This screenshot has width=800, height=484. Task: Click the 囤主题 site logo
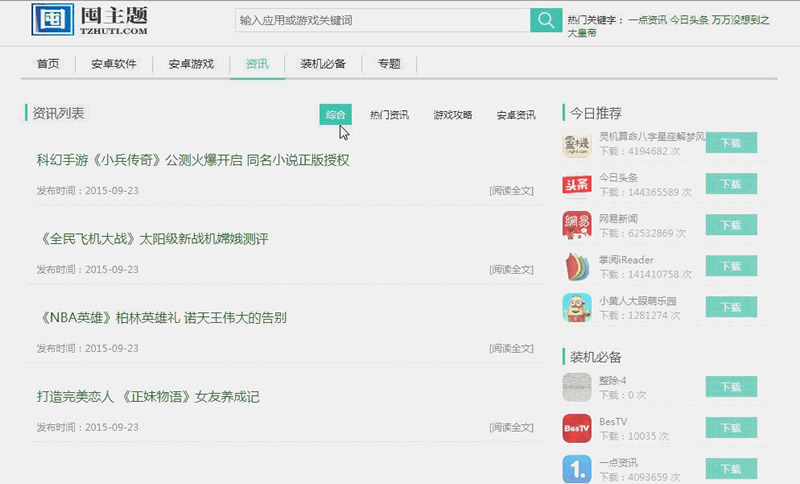(90, 20)
